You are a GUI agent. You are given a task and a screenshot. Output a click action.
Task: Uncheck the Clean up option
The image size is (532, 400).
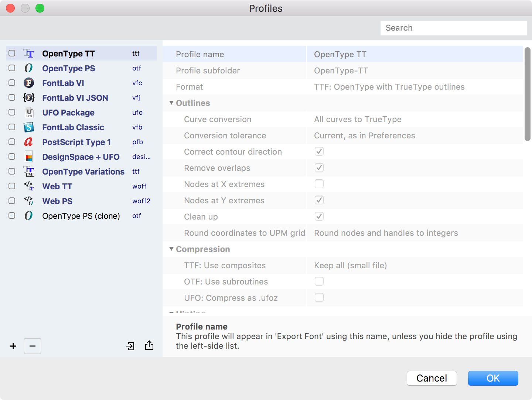click(319, 216)
